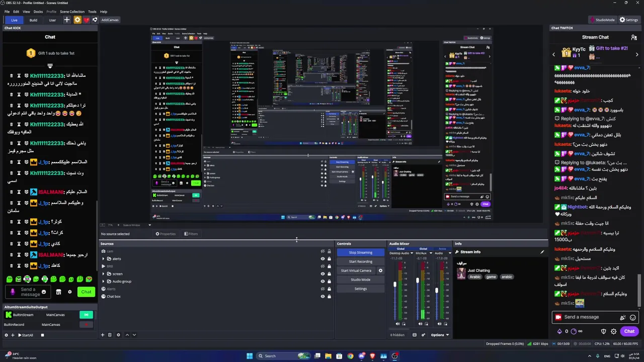644x362 pixels.
Task: Open the StudioMode toggle in top right
Action: (602, 20)
